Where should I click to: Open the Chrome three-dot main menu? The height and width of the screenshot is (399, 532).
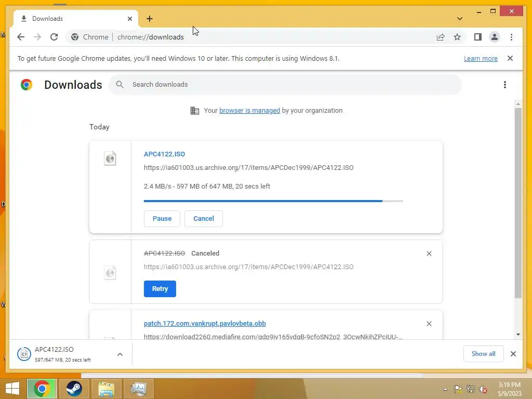[x=511, y=37]
